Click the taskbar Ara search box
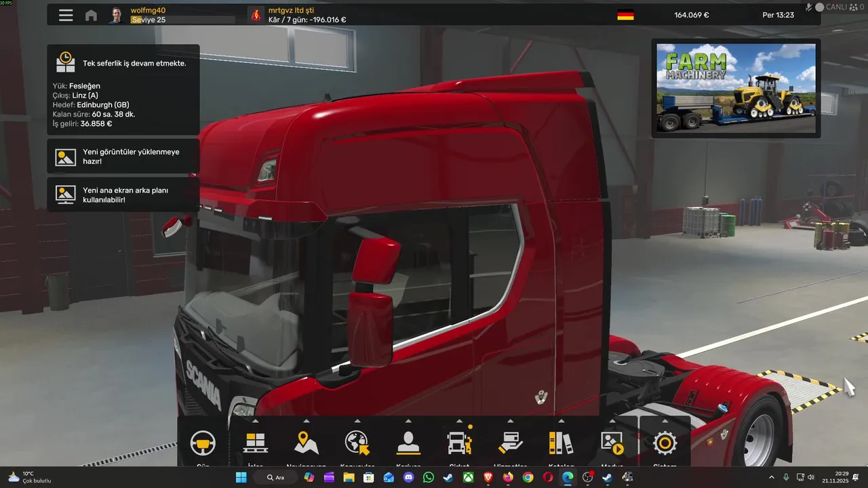Viewport: 868px width, 488px height. (x=275, y=477)
